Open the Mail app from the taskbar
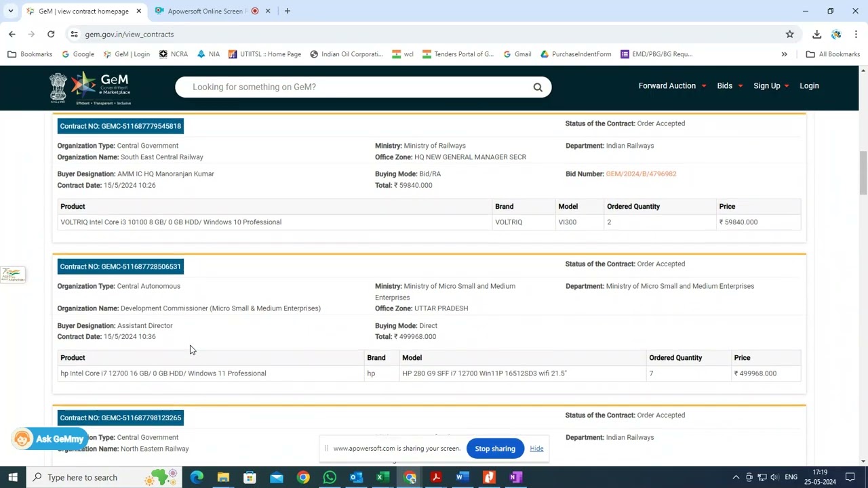868x488 pixels. click(277, 477)
